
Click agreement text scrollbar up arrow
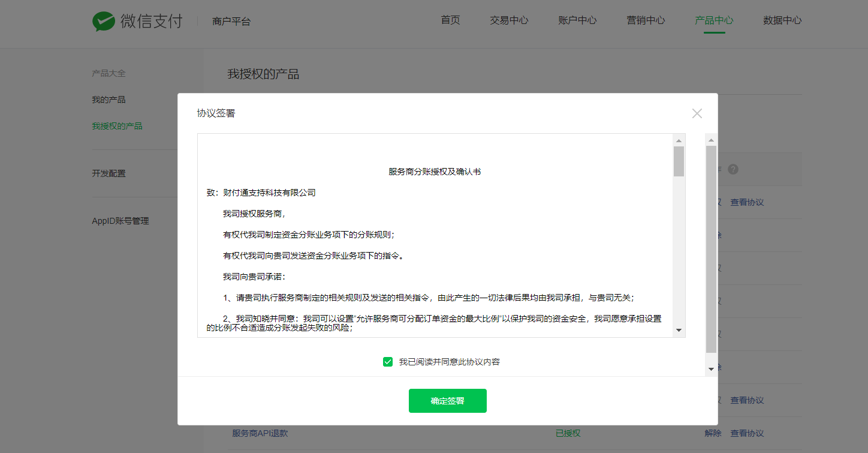coord(679,140)
